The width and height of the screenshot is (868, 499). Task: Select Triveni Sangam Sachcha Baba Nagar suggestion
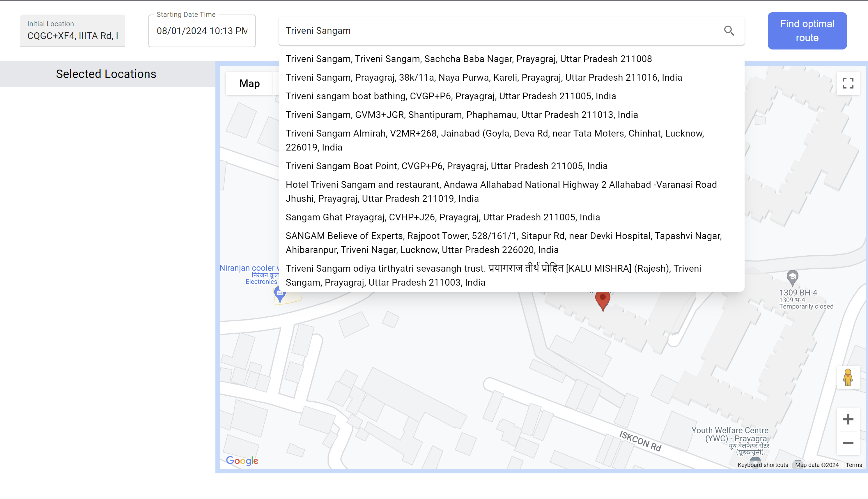click(x=468, y=59)
